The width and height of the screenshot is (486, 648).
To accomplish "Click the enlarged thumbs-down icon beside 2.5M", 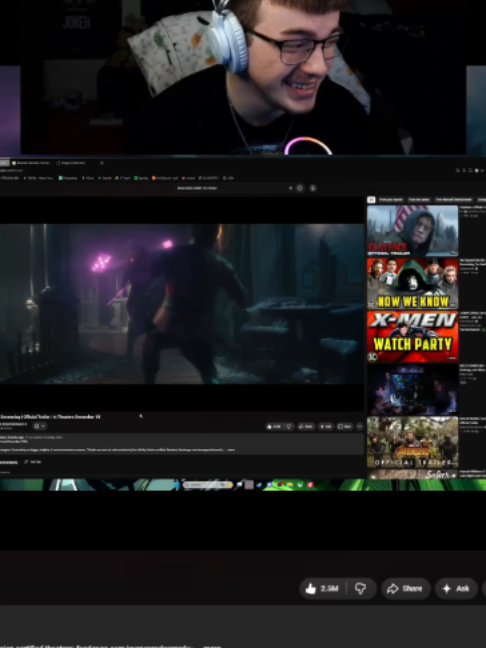I will pyautogui.click(x=361, y=588).
